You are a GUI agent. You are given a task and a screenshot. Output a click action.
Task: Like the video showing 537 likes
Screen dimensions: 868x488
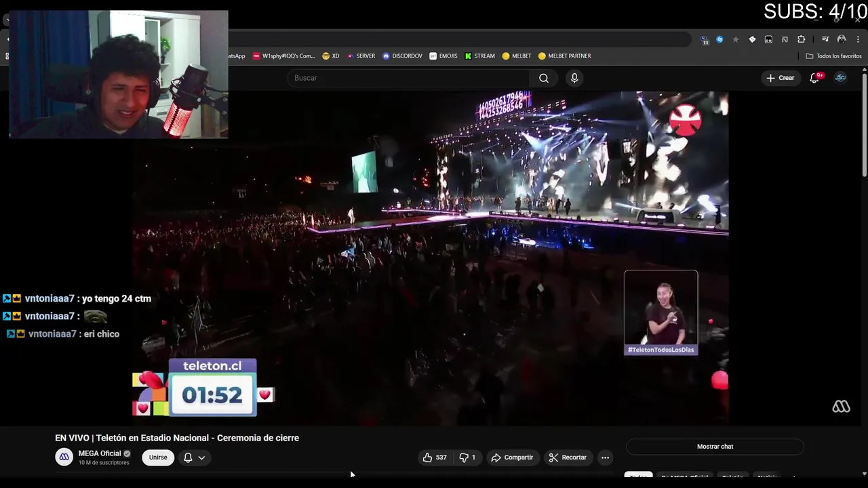(435, 457)
